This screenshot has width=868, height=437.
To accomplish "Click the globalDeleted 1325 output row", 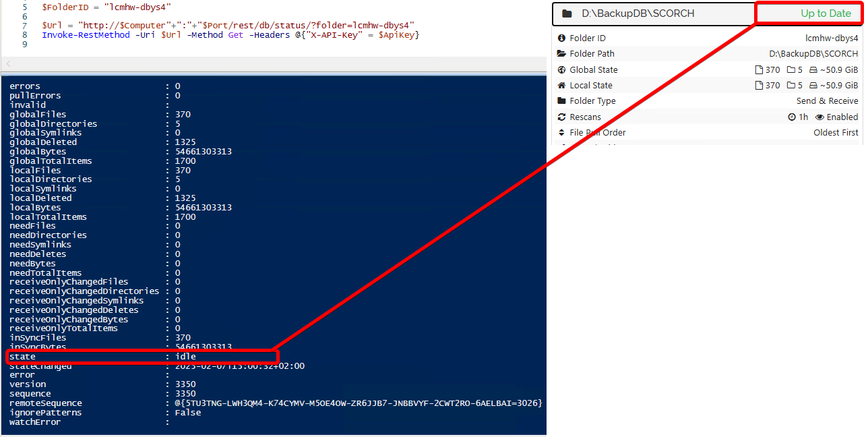I will coord(102,142).
